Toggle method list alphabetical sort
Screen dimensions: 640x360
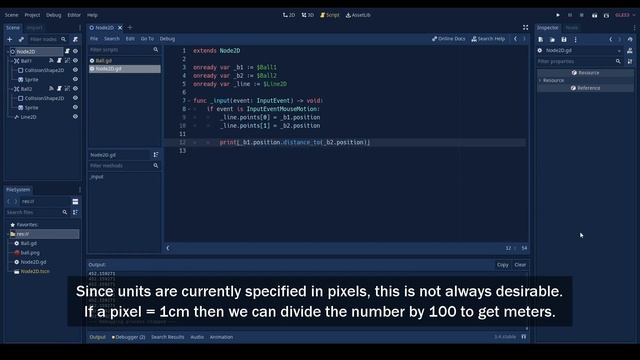[x=156, y=155]
